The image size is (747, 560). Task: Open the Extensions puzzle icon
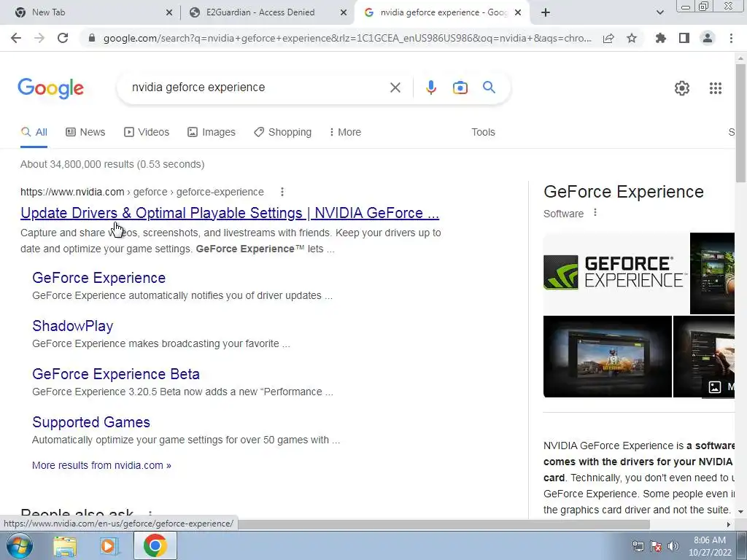click(x=661, y=38)
